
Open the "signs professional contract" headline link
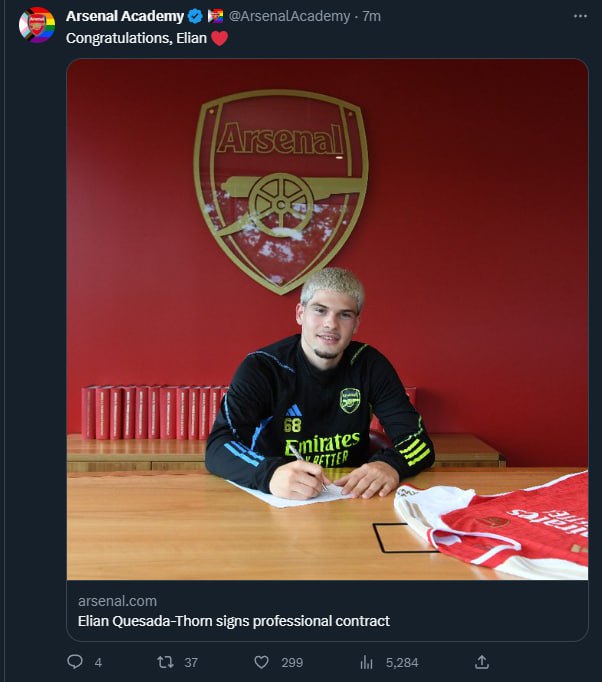234,621
